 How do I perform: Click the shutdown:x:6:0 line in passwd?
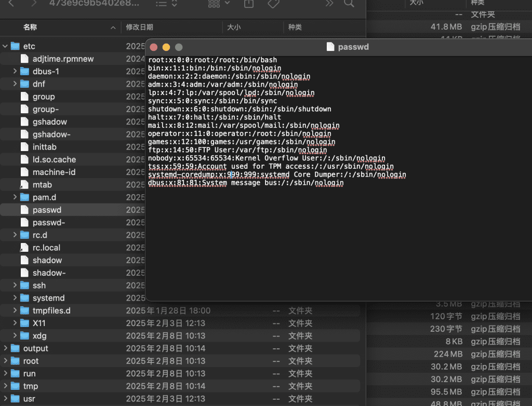pos(240,109)
